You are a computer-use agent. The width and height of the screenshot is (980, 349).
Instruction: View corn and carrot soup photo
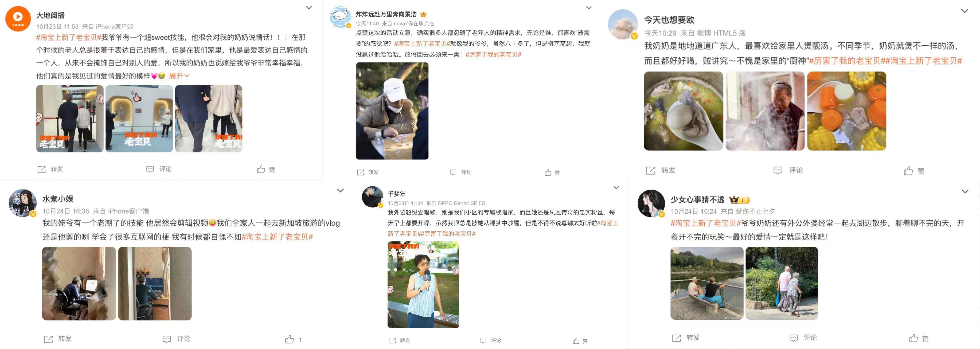846,111
